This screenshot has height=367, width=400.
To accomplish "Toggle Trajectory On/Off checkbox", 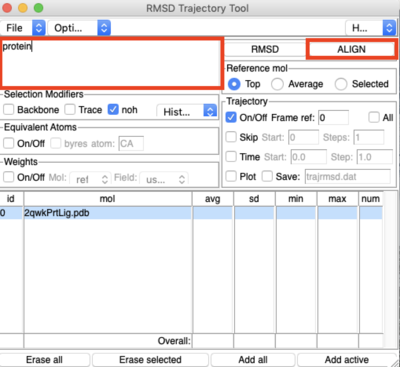I will pos(231,117).
